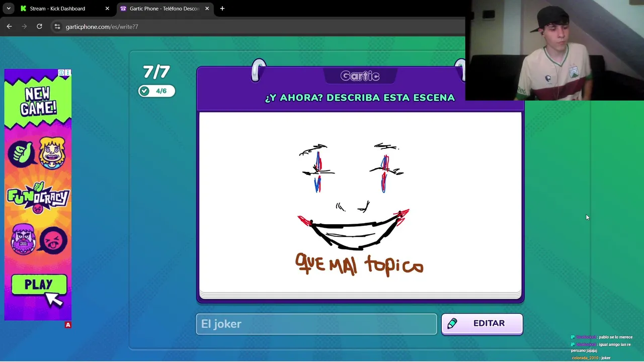Viewport: 644px width, 362px height.
Task: Select the Gartic Phone browser tab
Action: pyautogui.click(x=165, y=9)
